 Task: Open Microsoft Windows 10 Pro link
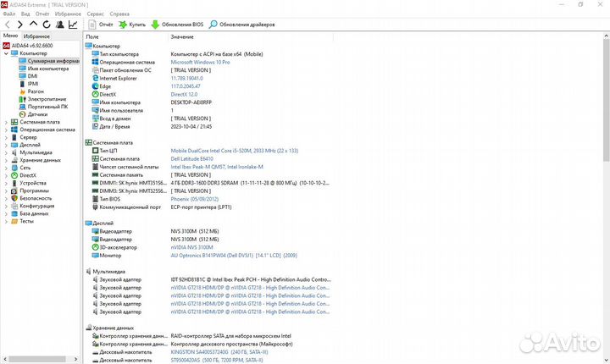tap(200, 63)
